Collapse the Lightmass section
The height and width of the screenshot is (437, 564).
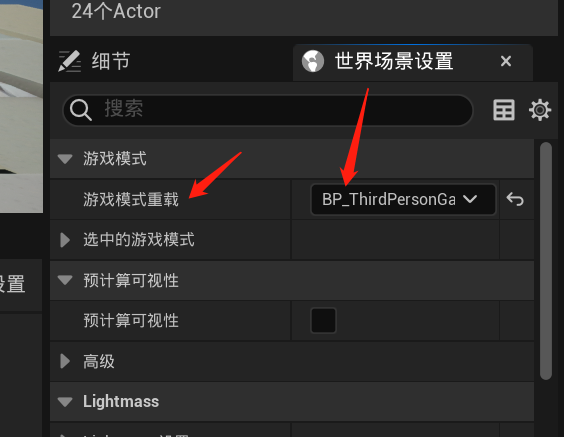pos(65,402)
